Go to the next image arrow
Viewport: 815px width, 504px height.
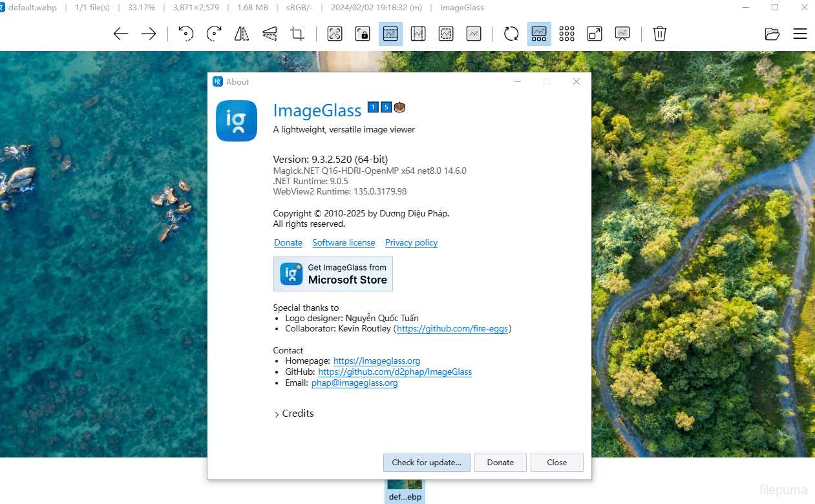click(149, 34)
